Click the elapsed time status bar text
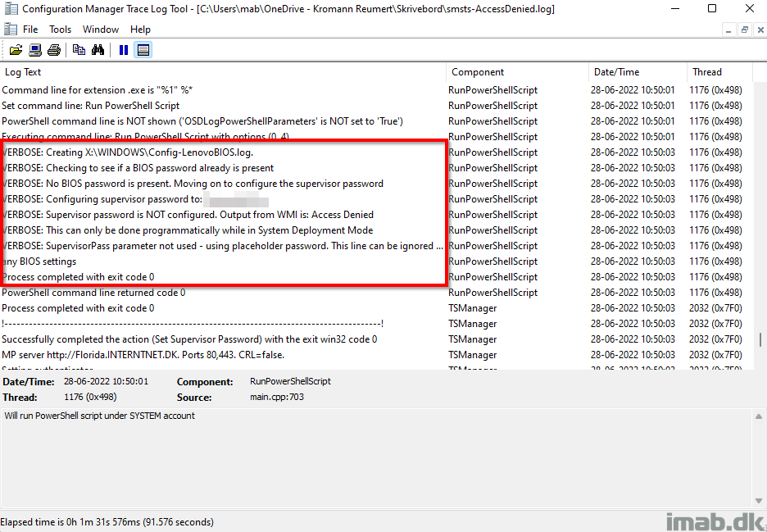Image resolution: width=767 pixels, height=532 pixels. [107, 522]
